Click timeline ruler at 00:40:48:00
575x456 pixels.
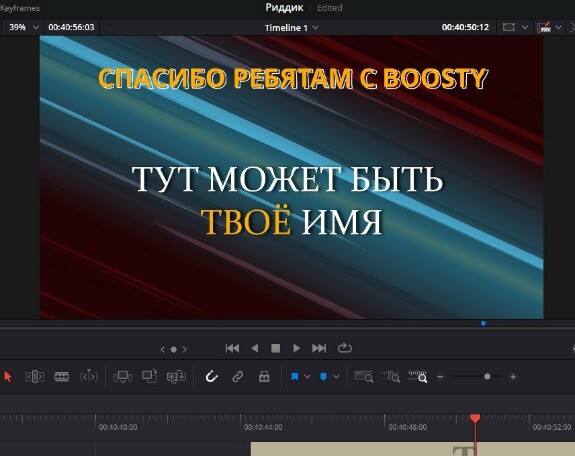click(407, 427)
